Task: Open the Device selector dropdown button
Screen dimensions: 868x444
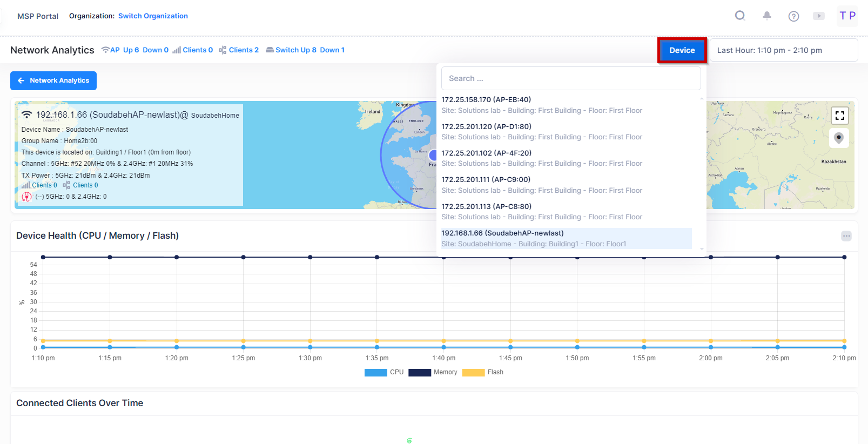Action: point(682,50)
